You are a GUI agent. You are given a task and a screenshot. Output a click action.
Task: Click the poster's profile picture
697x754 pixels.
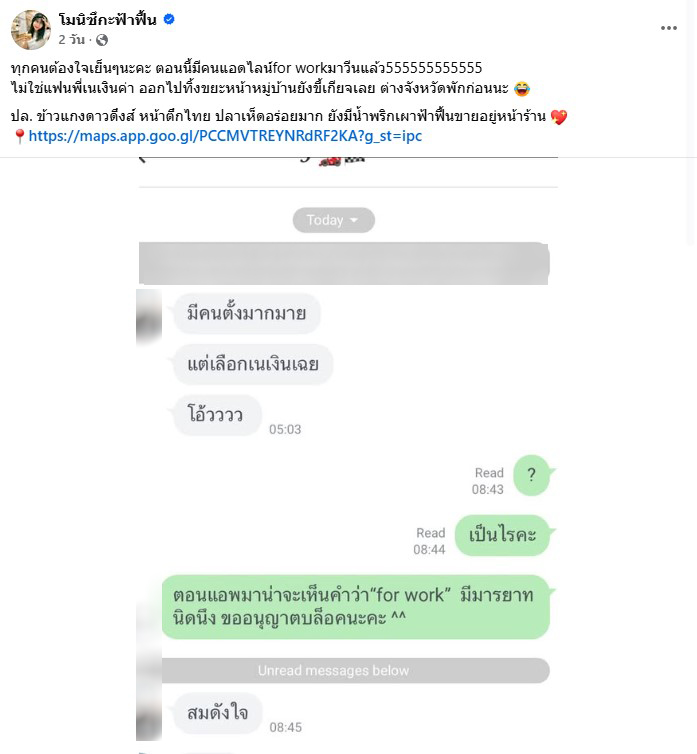click(31, 29)
